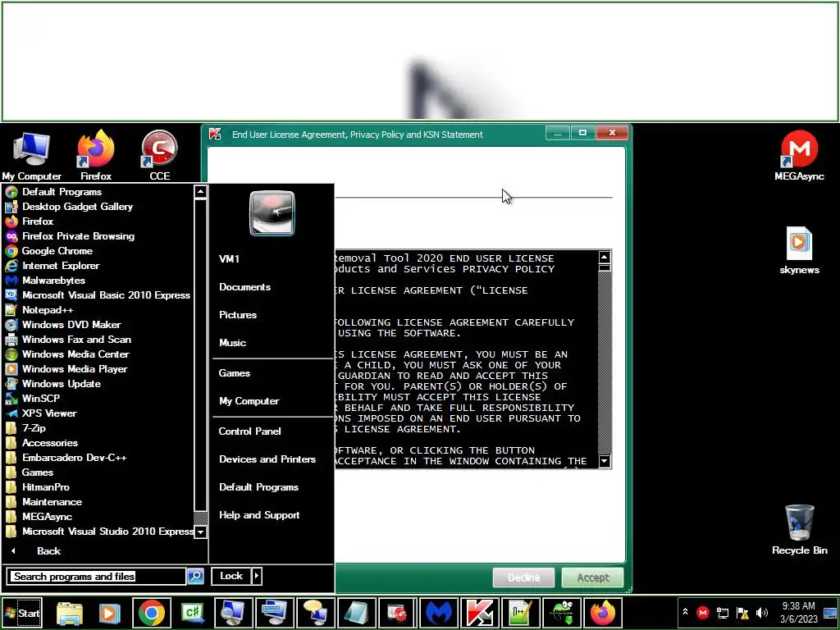Open Music from the Start menu

tap(232, 343)
